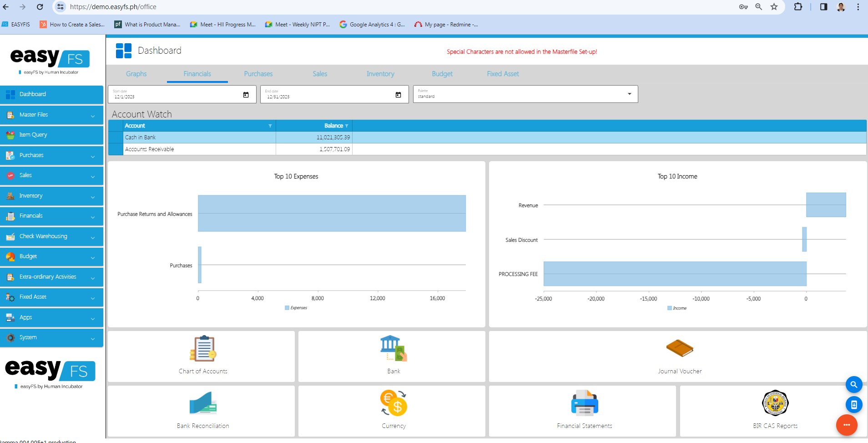This screenshot has width=868, height=443.
Task: Toggle the Expenses legend entry
Action: [x=296, y=308]
